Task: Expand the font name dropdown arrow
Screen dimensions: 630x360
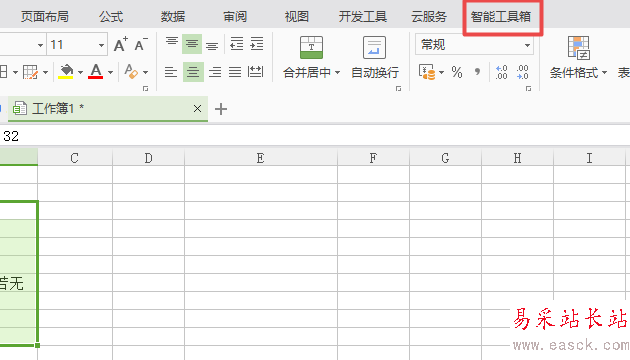Action: click(x=40, y=45)
